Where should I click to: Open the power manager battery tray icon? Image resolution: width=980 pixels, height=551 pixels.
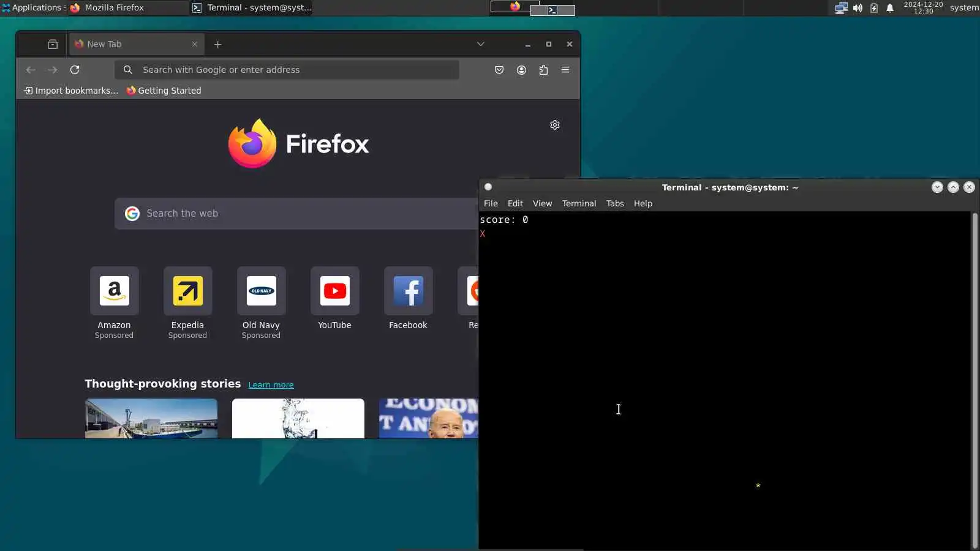[x=874, y=8]
